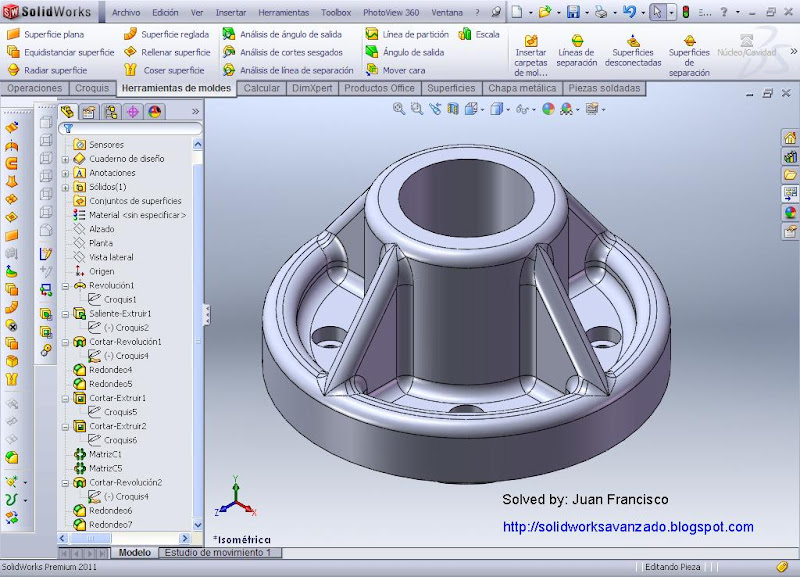Select the Coser superficie tool
The image size is (800, 577).
pos(165,71)
